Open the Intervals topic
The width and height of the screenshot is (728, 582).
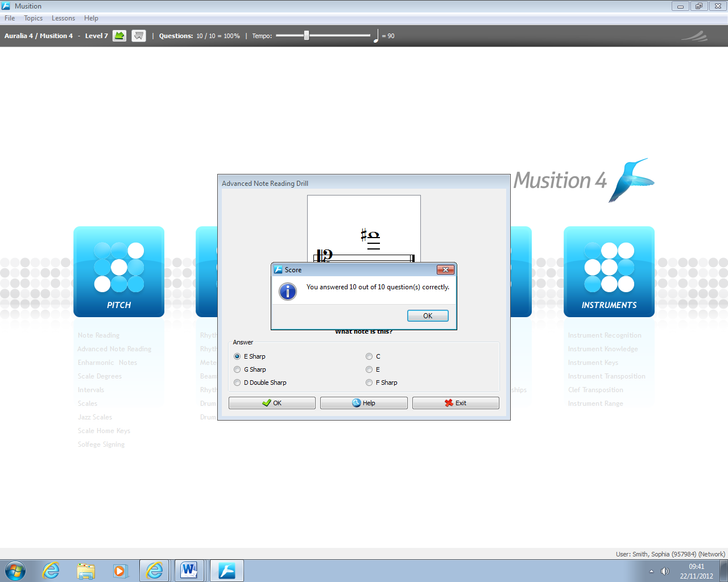[91, 390]
